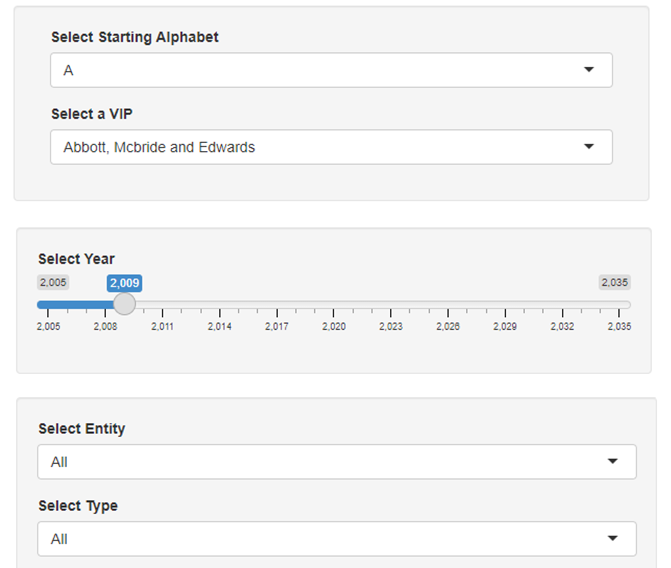Click the arrow on the Type dropdown
The image size is (671, 568).
(x=613, y=539)
